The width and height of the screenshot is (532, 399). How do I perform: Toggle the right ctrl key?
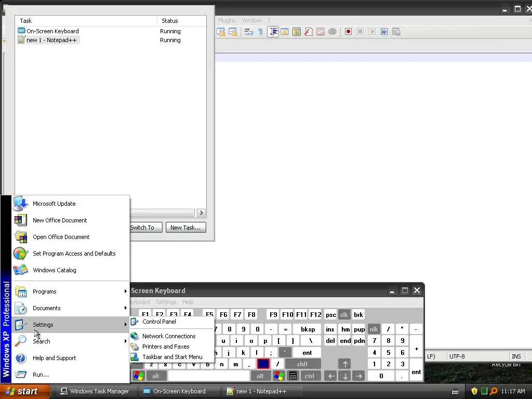[x=310, y=376]
